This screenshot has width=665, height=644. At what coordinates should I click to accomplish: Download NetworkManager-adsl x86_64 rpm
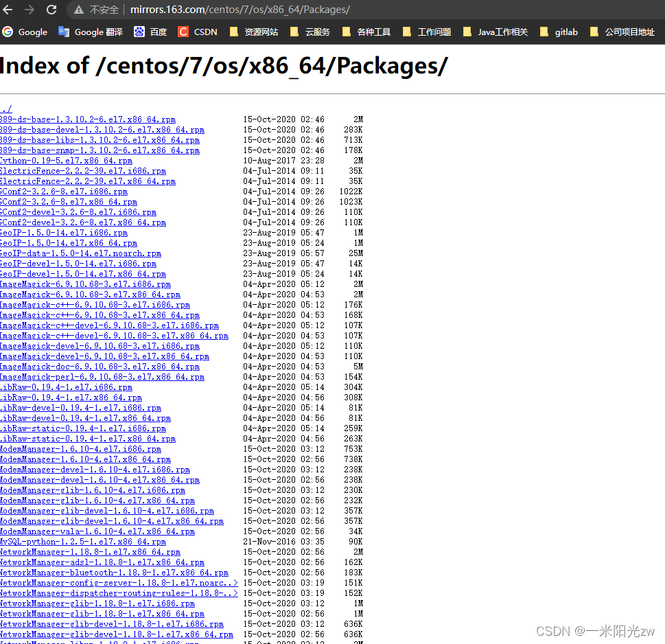(102, 562)
